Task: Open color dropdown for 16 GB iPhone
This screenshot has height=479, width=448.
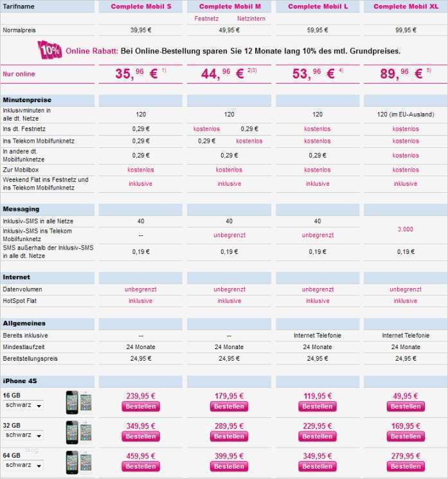Action: pyautogui.click(x=23, y=405)
